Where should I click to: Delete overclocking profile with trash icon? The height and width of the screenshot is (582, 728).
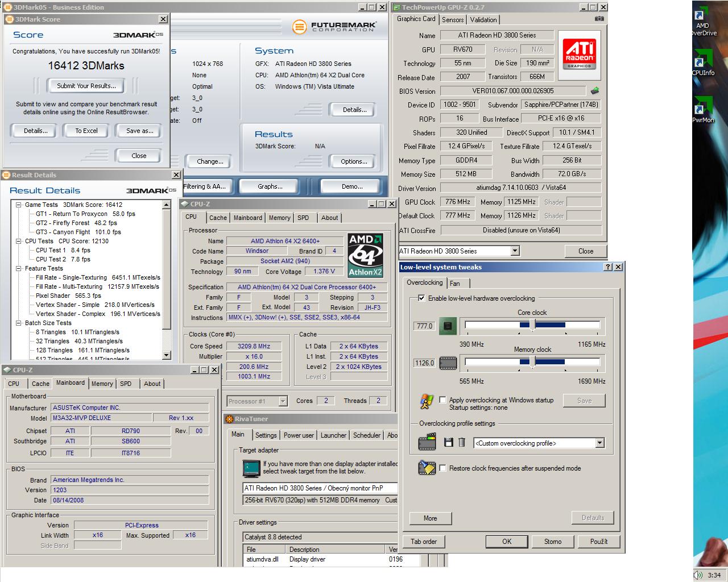[462, 443]
